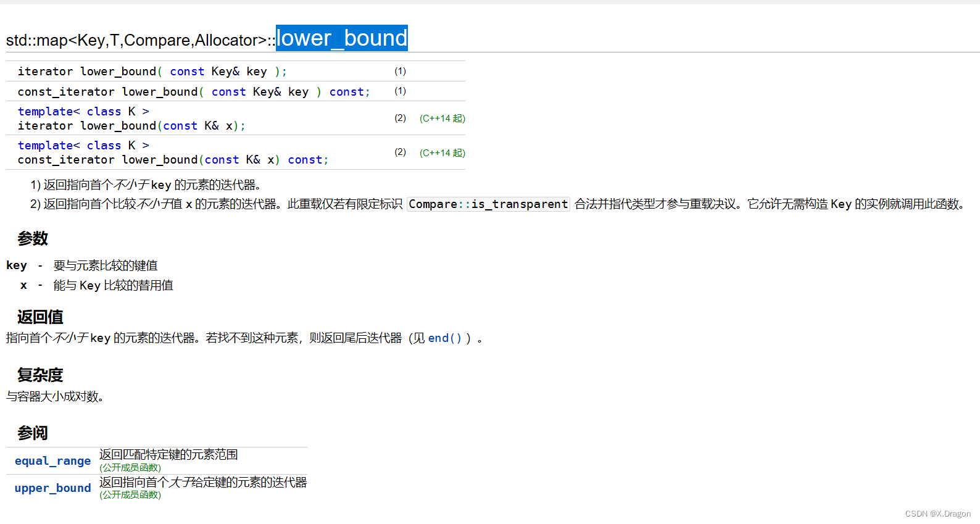Click the 'key' parameter name
Viewport: 980px width, 524px height.
17,265
